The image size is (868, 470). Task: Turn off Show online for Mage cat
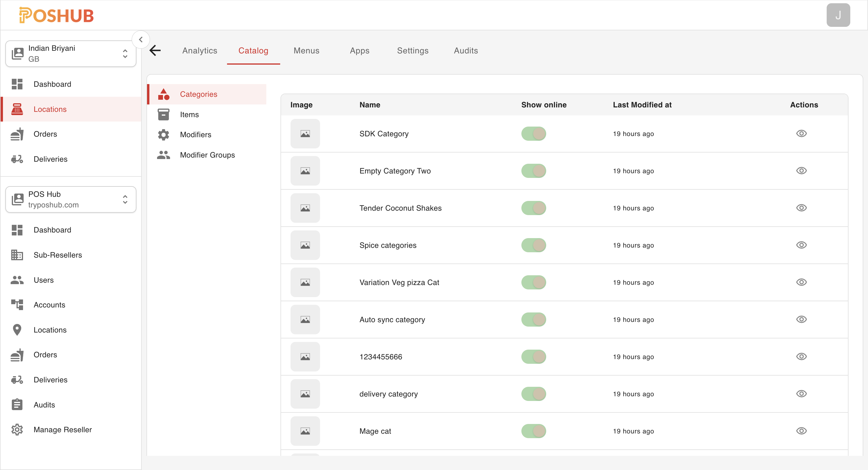tap(533, 431)
